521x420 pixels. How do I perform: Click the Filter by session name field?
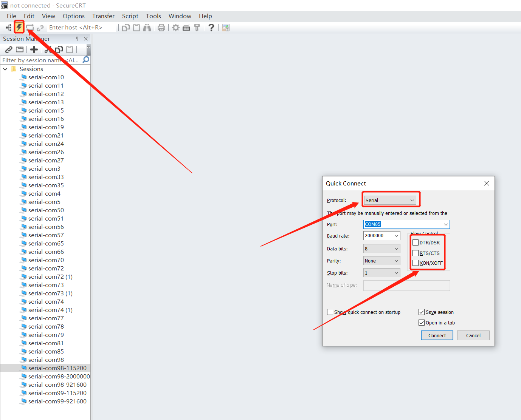tap(41, 60)
